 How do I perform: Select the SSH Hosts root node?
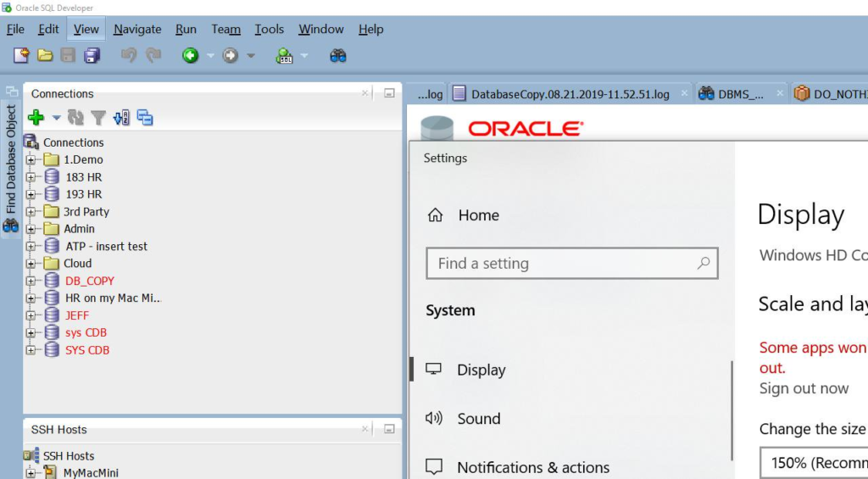pyautogui.click(x=69, y=456)
